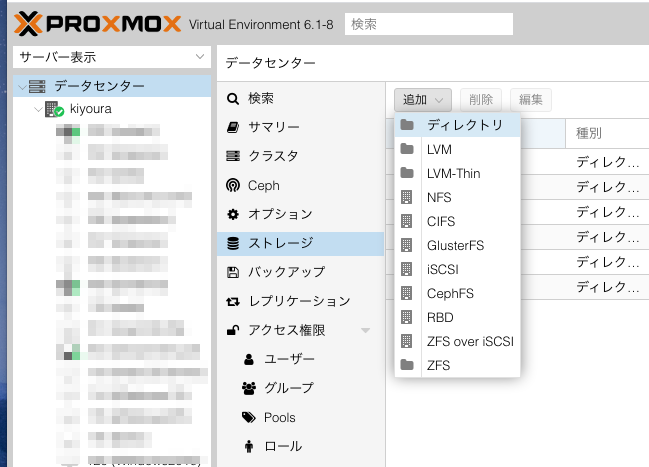
Task: Choose CIFS from the add menu
Action: (457, 221)
